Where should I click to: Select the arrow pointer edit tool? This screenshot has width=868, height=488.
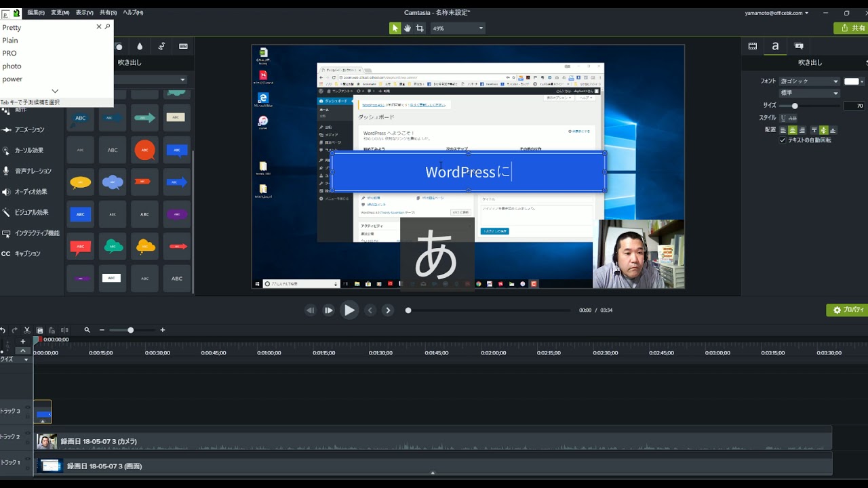click(x=395, y=28)
